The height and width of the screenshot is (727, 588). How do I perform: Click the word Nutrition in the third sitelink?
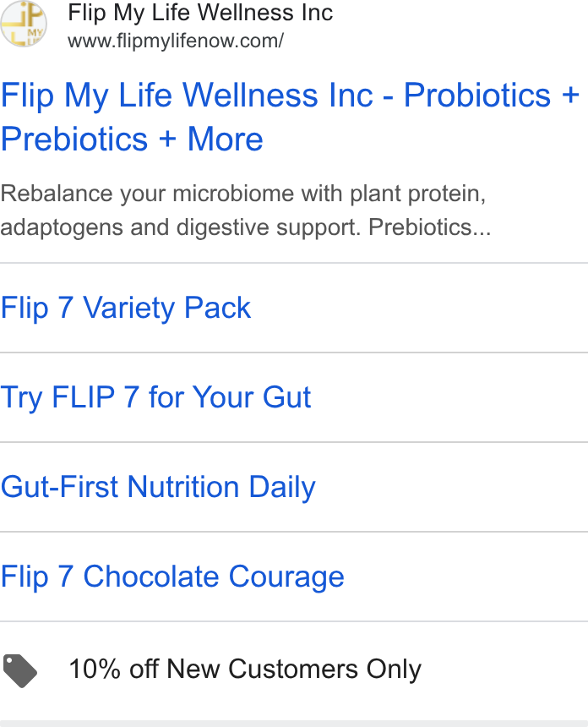pos(183,487)
